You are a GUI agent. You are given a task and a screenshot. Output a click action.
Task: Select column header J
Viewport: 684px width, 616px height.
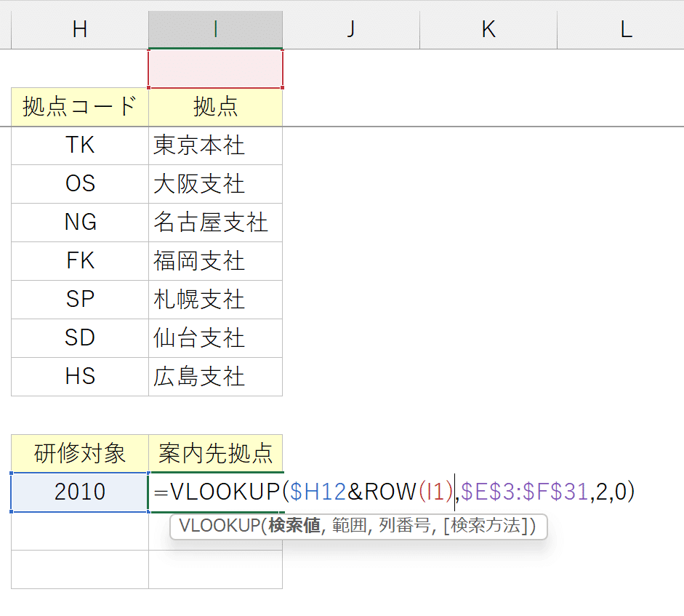(350, 29)
